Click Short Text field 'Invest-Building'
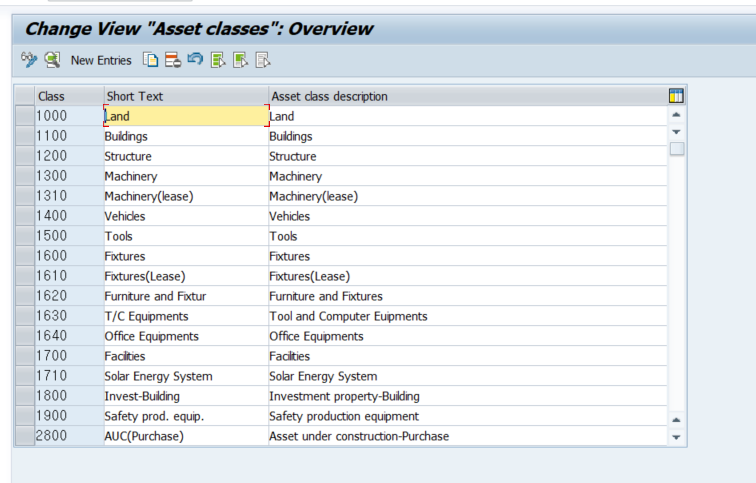The height and width of the screenshot is (483, 756). [x=186, y=396]
